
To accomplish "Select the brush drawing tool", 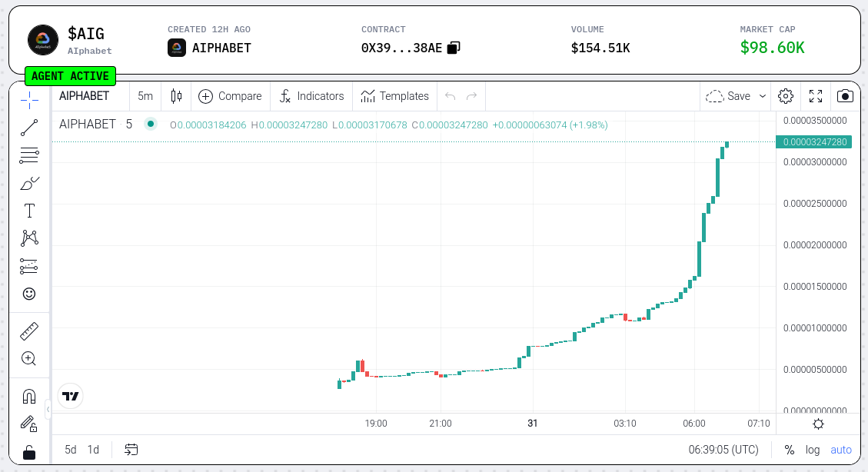I will click(x=29, y=183).
